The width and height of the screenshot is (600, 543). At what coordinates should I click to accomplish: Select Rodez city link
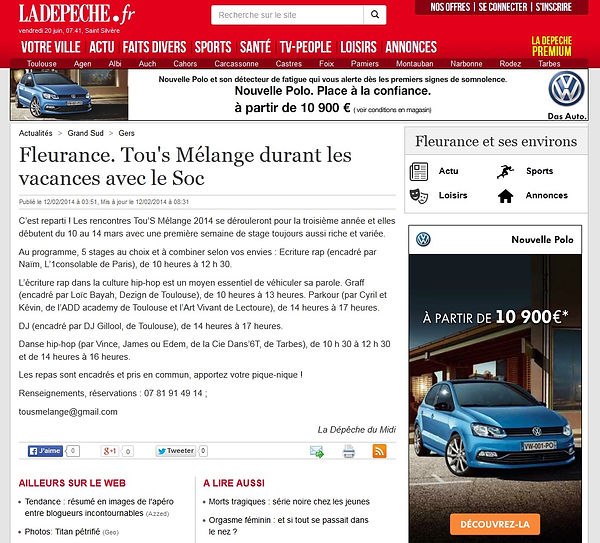pos(510,64)
